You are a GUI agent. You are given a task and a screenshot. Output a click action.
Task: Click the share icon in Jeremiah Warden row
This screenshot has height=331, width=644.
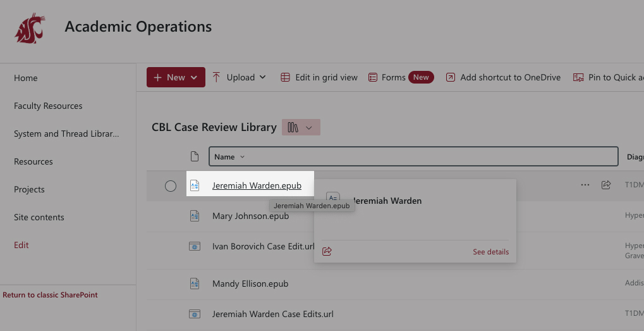pos(606,185)
